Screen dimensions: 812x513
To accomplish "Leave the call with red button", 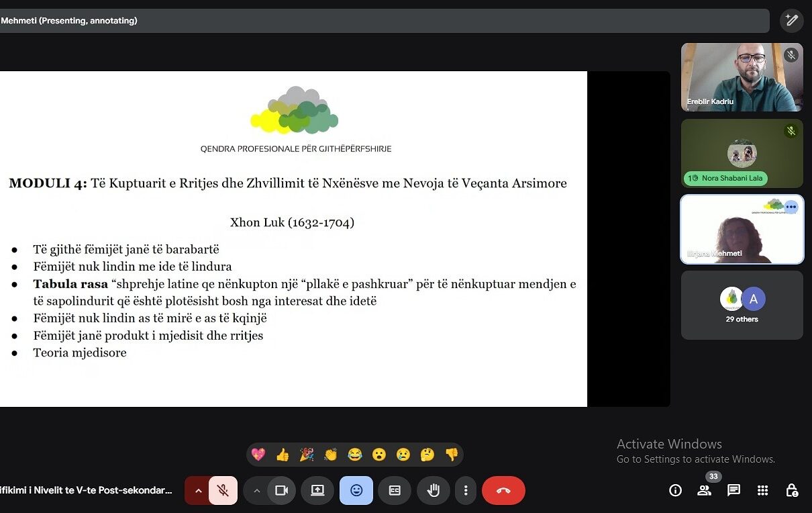I will pyautogui.click(x=503, y=490).
